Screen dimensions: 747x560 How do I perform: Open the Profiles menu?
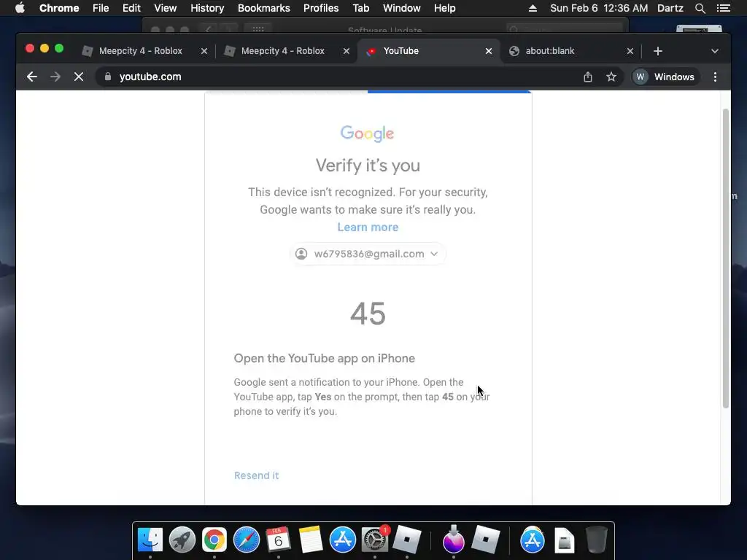[321, 8]
